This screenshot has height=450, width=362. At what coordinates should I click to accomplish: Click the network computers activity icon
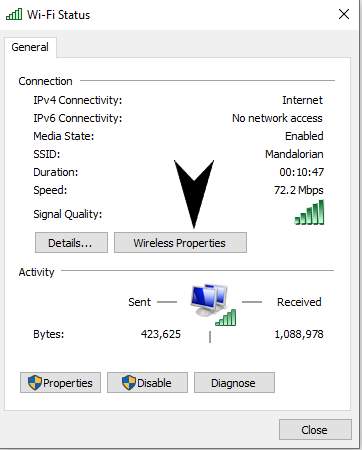click(x=213, y=305)
